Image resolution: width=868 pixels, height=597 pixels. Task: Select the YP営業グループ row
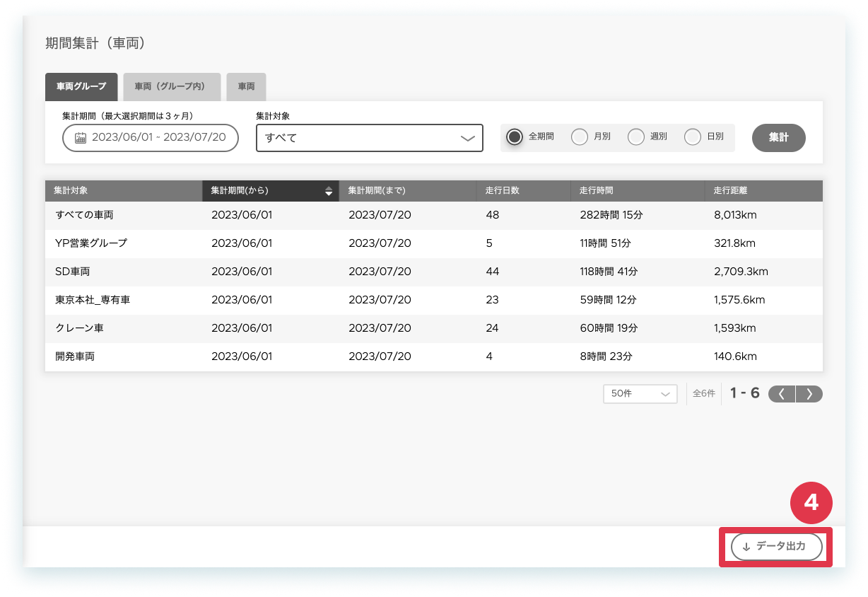click(434, 243)
